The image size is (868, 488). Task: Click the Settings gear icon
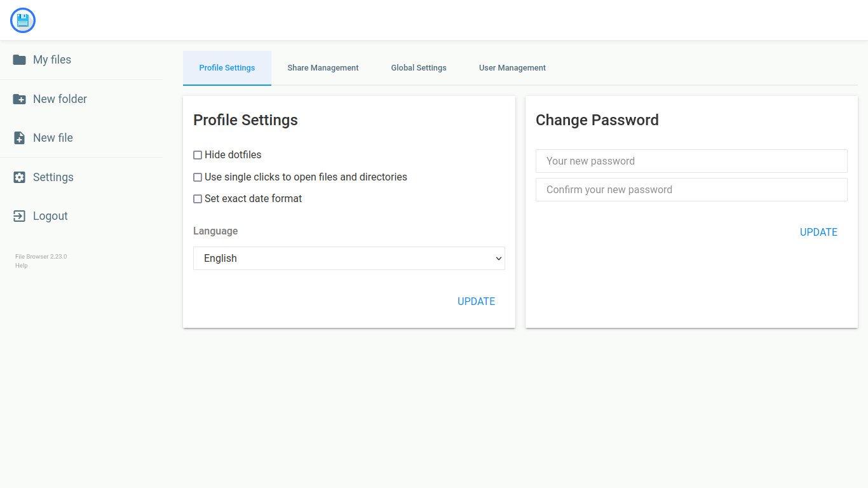20,177
